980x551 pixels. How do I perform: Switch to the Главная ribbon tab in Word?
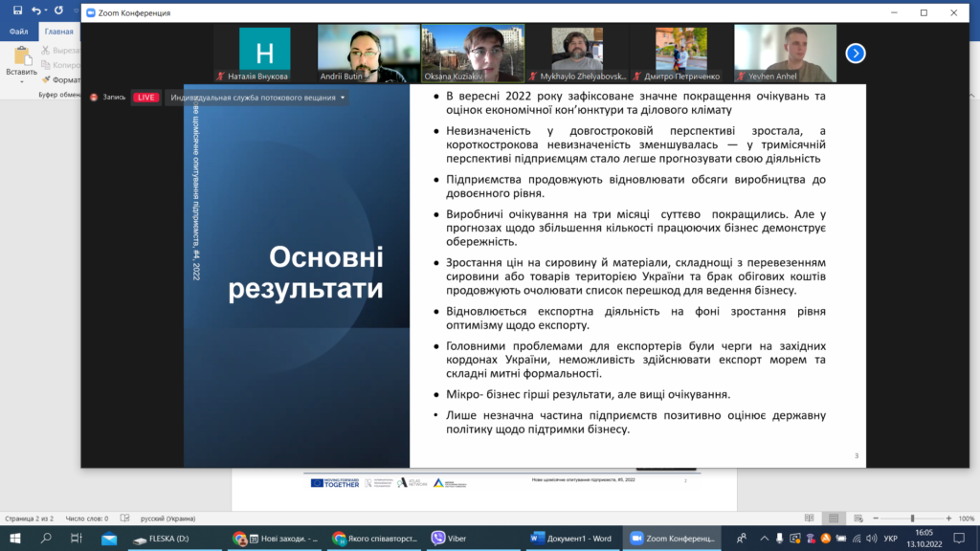[x=58, y=32]
